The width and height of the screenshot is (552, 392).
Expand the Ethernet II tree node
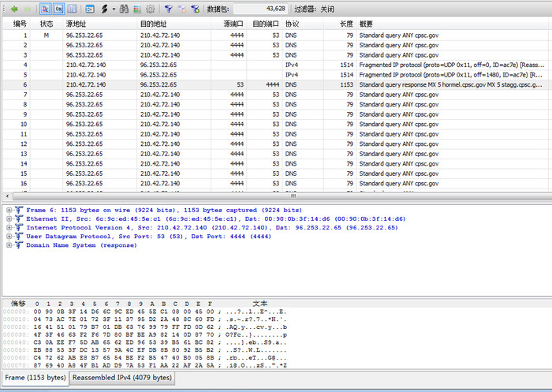pyautogui.click(x=9, y=219)
